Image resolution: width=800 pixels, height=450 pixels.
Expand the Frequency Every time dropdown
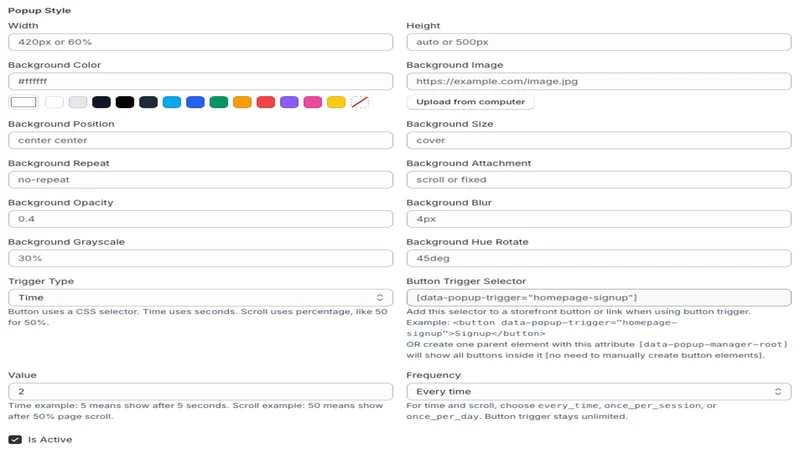(x=598, y=391)
